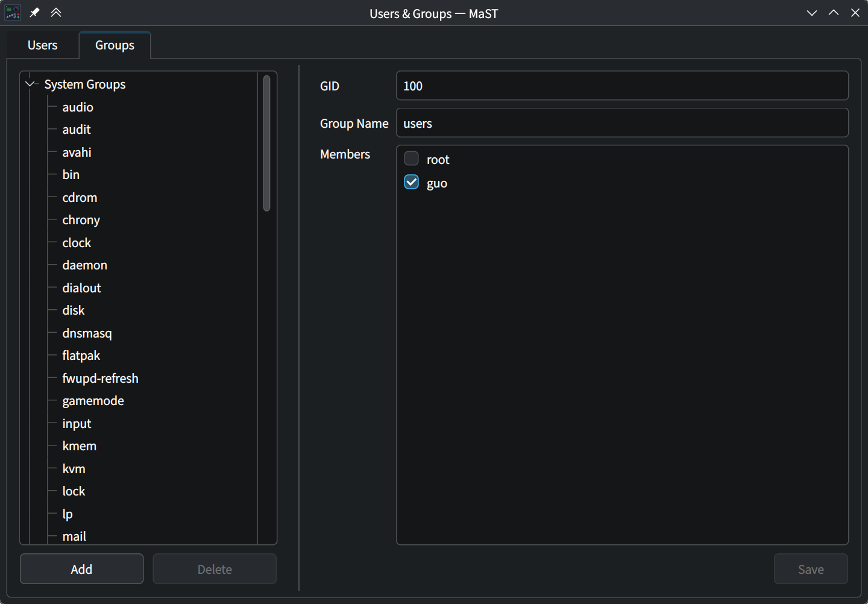The height and width of the screenshot is (604, 868).
Task: Click the Group Name label
Action: [x=354, y=124]
